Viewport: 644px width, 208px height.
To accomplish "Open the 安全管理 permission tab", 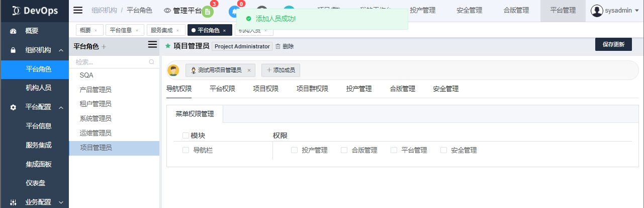I will [x=445, y=89].
